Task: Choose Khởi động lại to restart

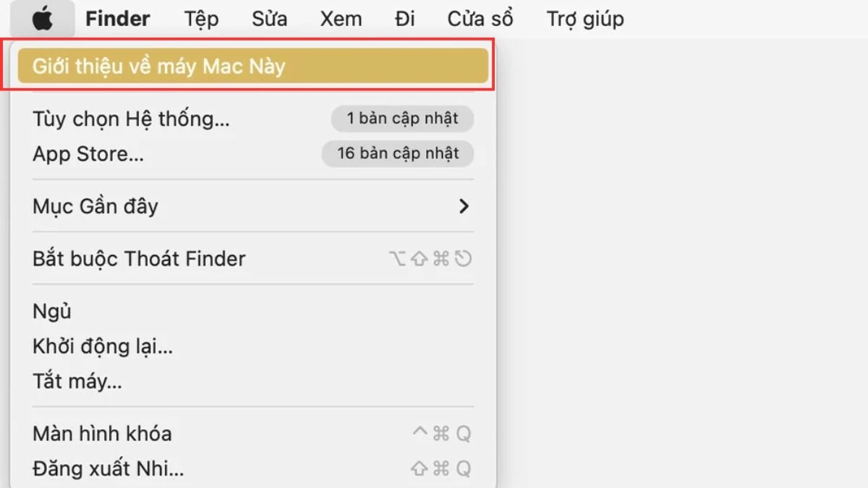Action: click(x=103, y=346)
